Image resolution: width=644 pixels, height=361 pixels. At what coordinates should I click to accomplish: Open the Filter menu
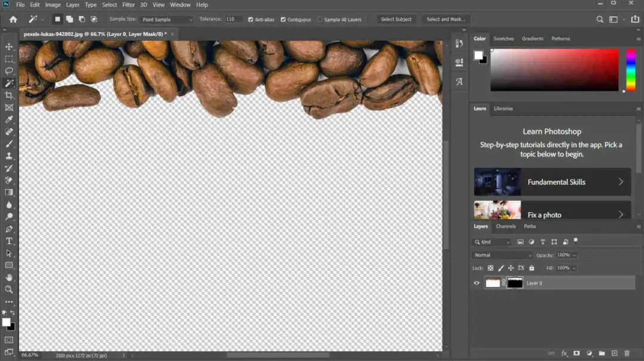click(128, 4)
